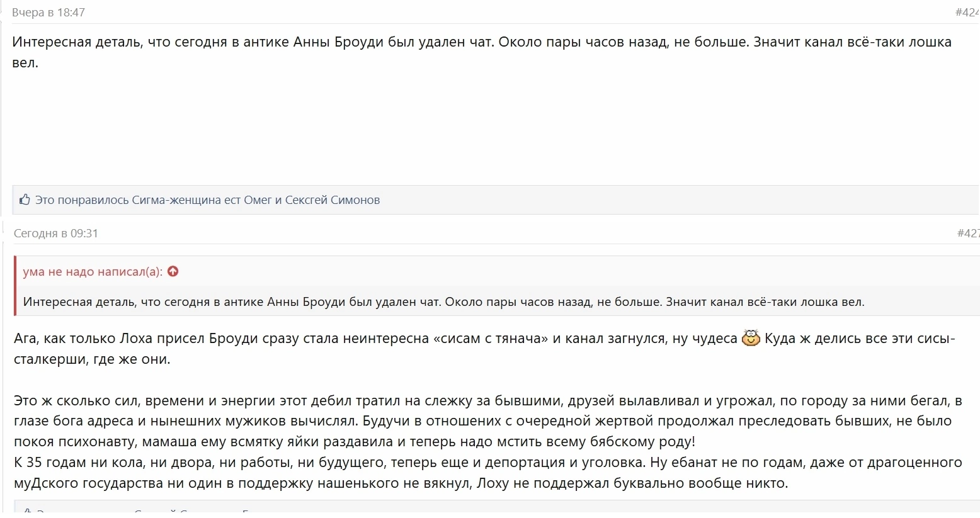Open the permalink for post #424

(x=967, y=13)
